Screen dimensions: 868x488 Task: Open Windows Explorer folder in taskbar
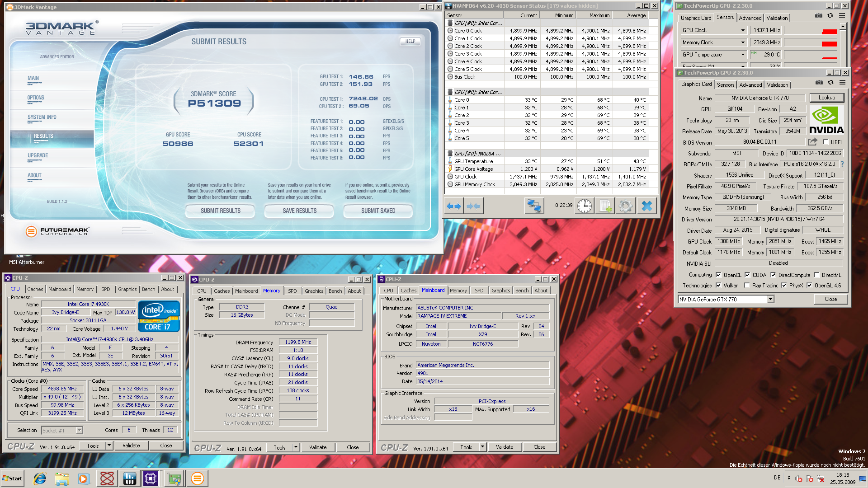62,478
